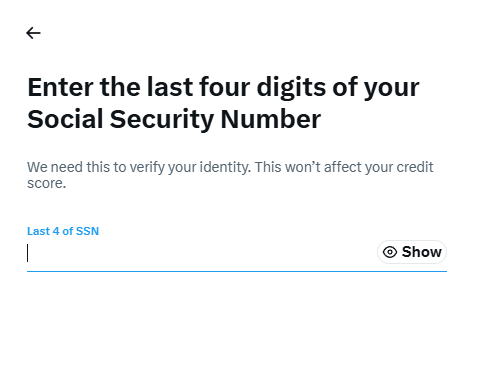Select the "Show" text in the pill button
The width and height of the screenshot is (484, 392).
click(x=422, y=252)
